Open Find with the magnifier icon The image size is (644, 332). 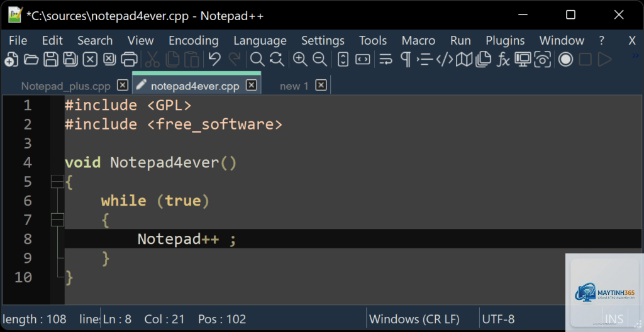point(257,60)
